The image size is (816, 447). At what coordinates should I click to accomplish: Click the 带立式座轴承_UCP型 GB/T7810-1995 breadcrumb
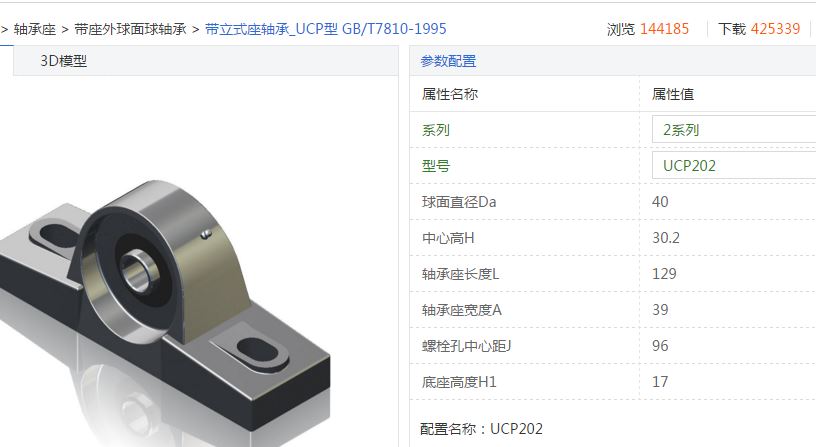[326, 29]
